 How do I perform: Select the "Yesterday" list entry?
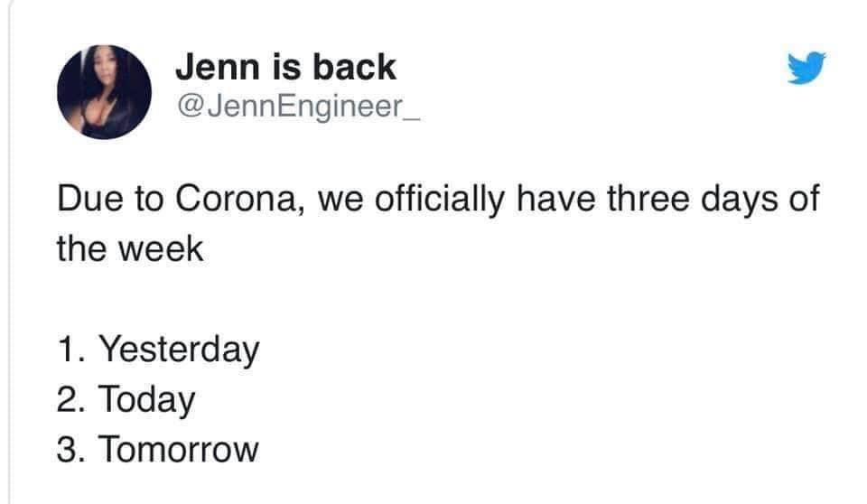pos(179,350)
